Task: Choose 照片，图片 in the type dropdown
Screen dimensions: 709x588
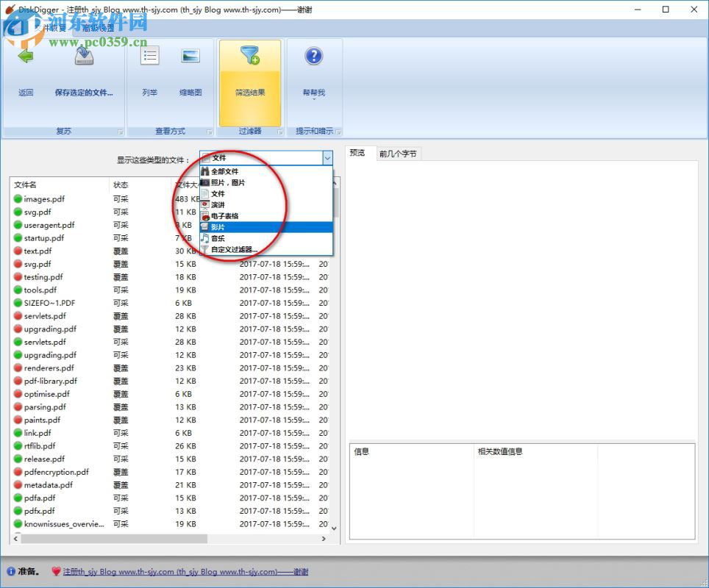Action: [266, 182]
